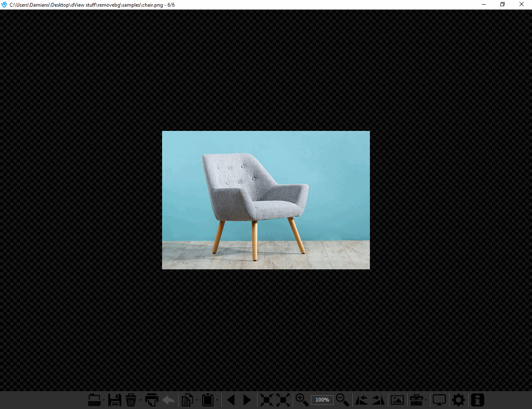Click the picture icon in the toolbar
The width and height of the screenshot is (532, 409).
(397, 400)
